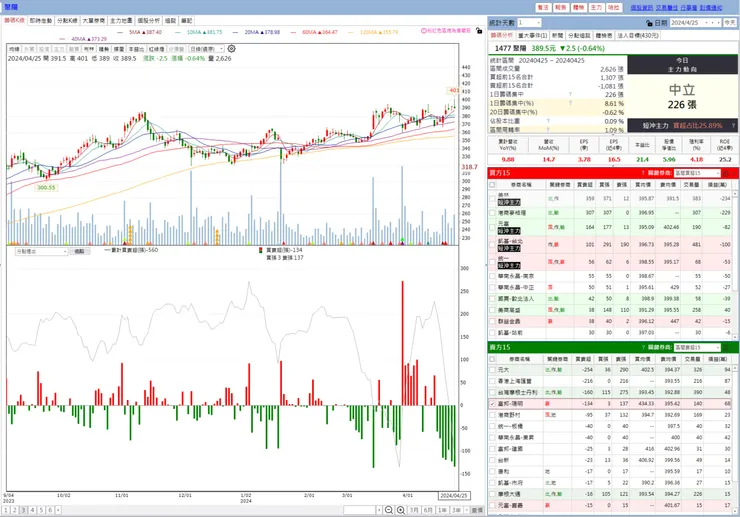This screenshot has width=740, height=517.
Task: Open 統計天數 dropdown showing 1
Action: [529, 23]
